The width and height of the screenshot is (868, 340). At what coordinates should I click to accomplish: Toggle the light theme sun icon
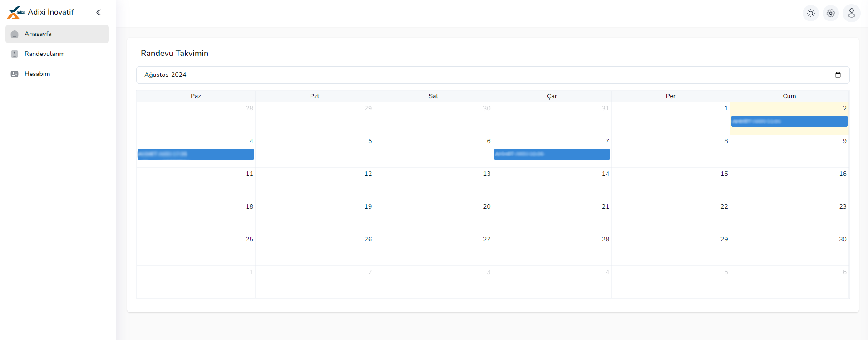coord(811,13)
